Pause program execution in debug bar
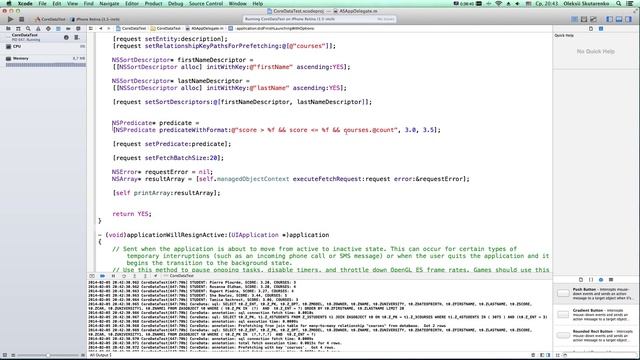Image resolution: width=640 pixels, height=360 pixels. point(113,276)
